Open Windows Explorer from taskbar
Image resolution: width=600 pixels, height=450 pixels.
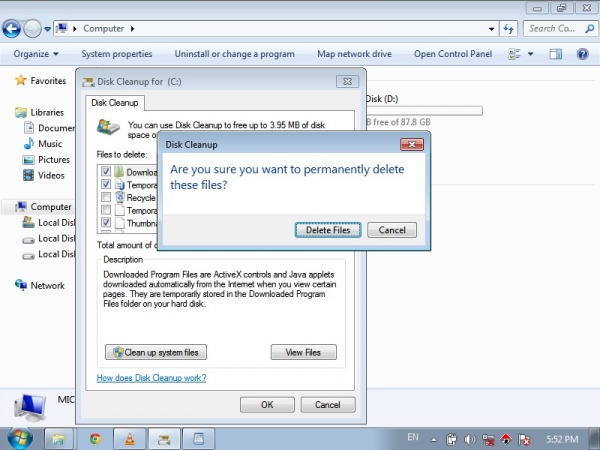[x=59, y=439]
